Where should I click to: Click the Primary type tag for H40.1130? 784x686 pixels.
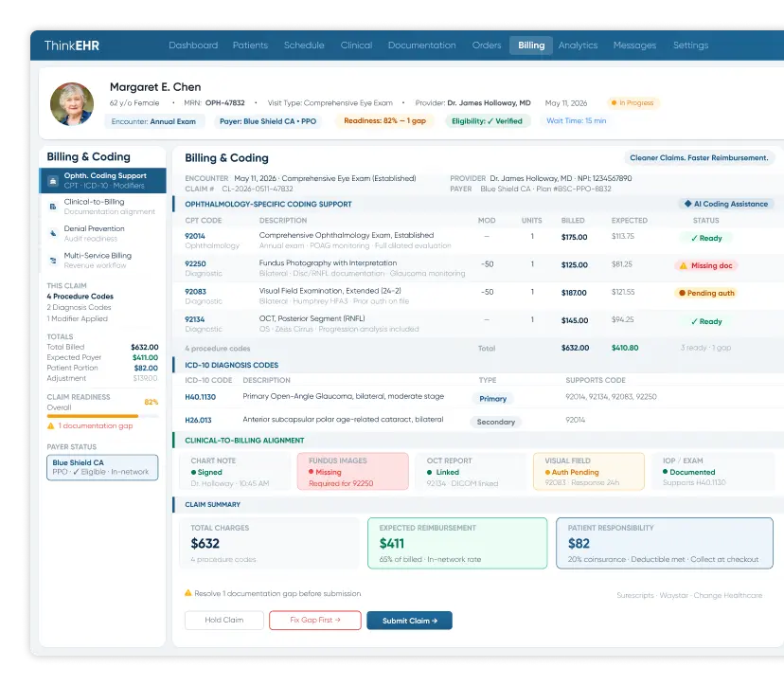pos(493,399)
